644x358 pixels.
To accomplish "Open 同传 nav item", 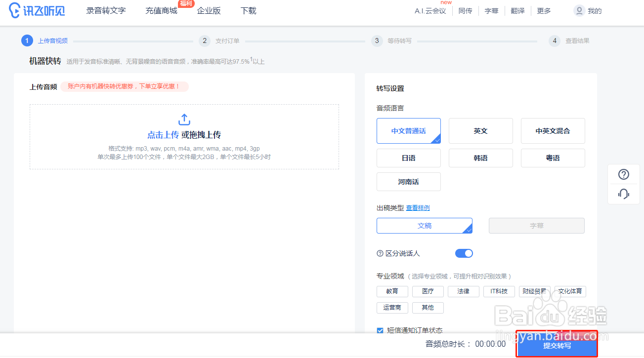I will point(465,11).
